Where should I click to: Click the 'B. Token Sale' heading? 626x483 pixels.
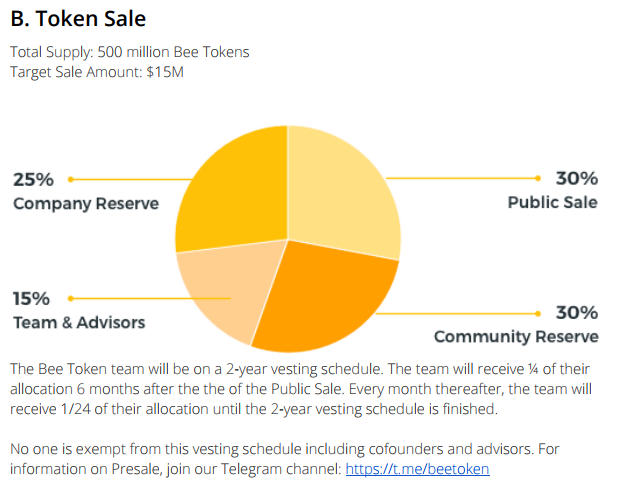click(78, 19)
